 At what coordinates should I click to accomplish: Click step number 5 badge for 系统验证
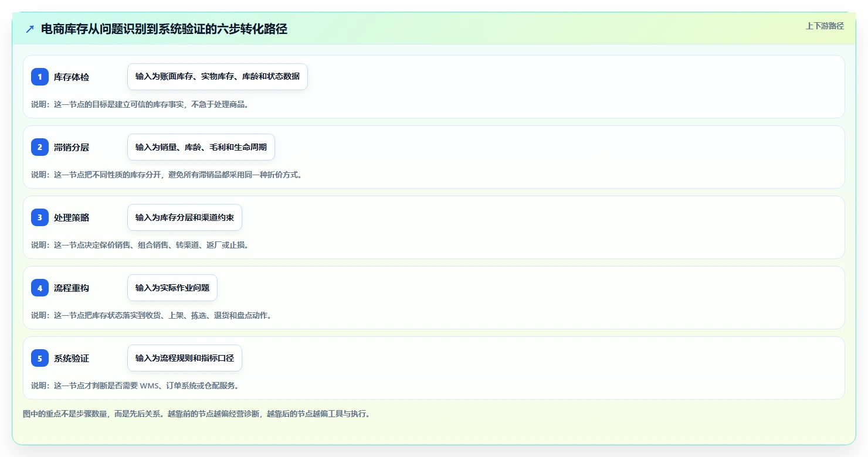tap(40, 358)
